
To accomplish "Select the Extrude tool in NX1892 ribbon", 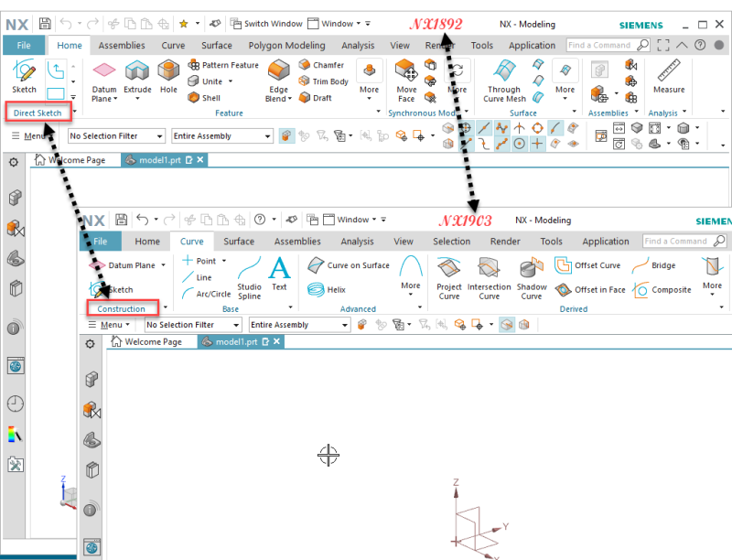I will [x=137, y=81].
